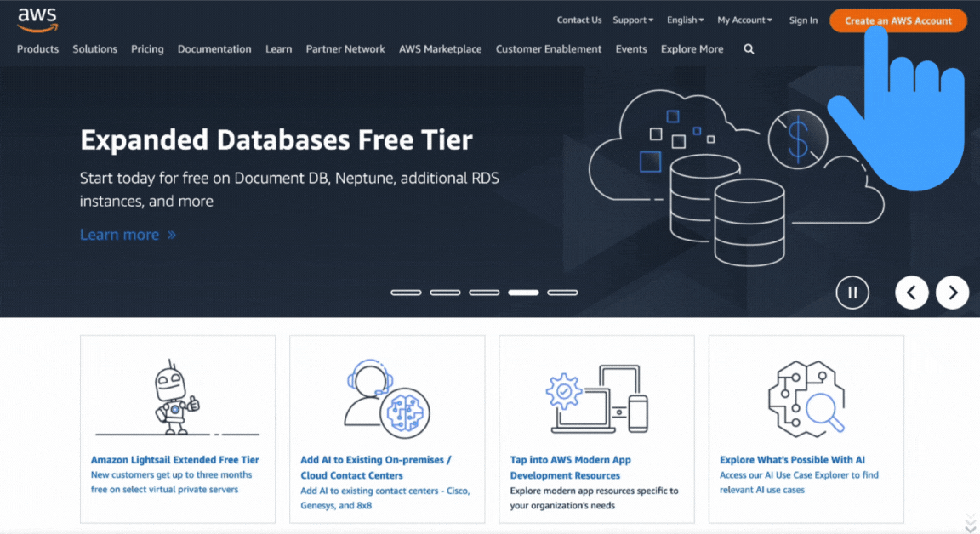Screen dimensions: 980x534
Task: Select the first carousel indicator dot
Action: pyautogui.click(x=406, y=292)
